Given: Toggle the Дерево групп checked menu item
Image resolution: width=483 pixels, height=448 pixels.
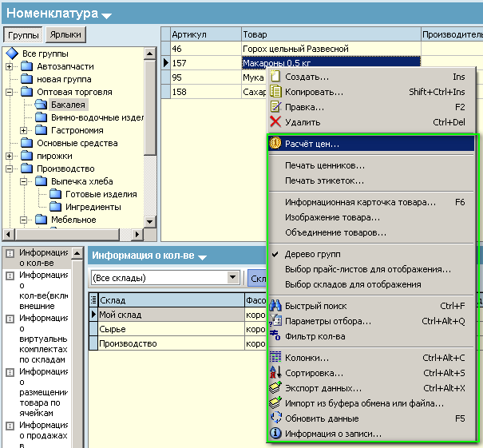Looking at the screenshot, I should click(371, 254).
